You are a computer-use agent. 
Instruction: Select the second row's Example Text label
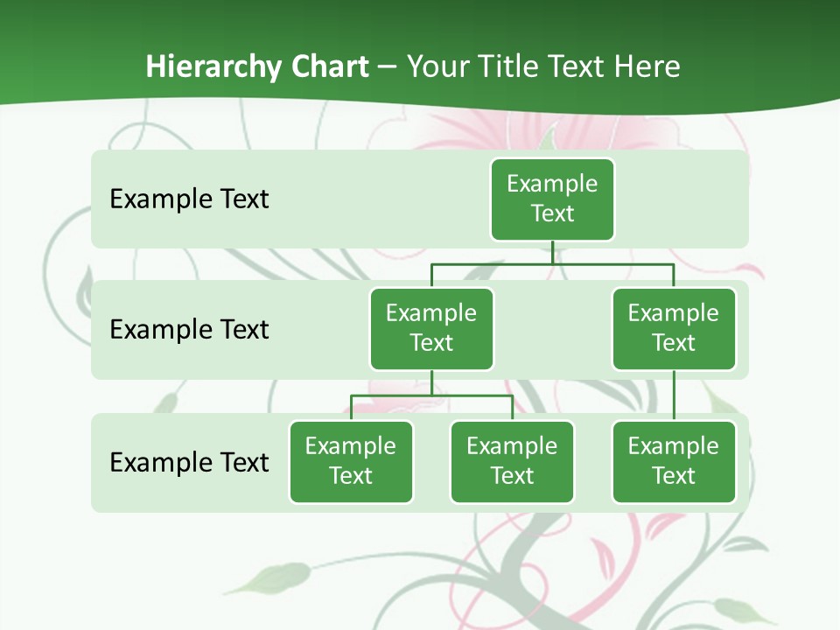189,329
